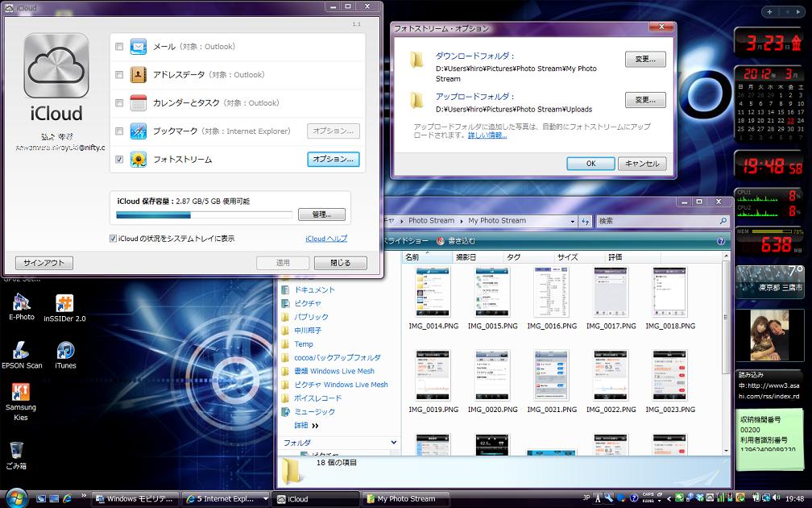The width and height of the screenshot is (812, 508).
Task: Open the more information link in options dialog
Action: pyautogui.click(x=487, y=135)
